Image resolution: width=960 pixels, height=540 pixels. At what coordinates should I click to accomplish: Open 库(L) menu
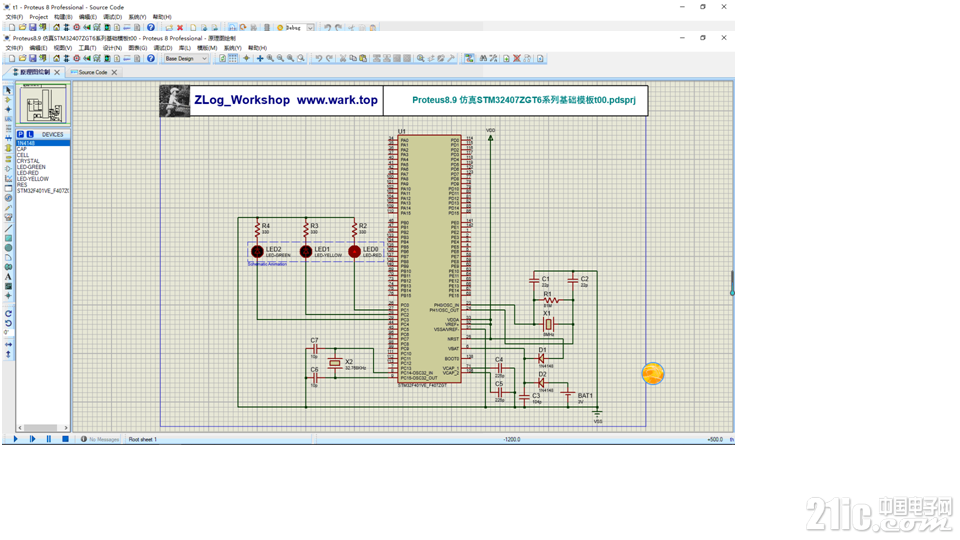pos(184,48)
